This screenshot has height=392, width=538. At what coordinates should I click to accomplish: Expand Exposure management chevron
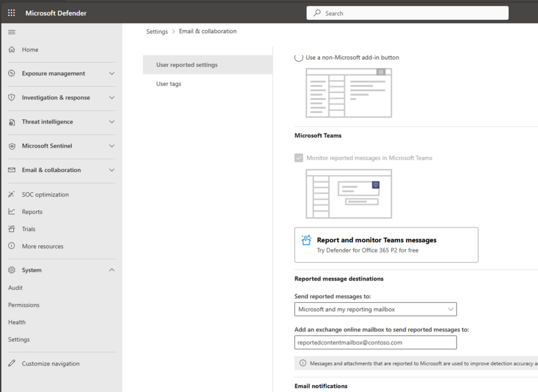coord(112,73)
